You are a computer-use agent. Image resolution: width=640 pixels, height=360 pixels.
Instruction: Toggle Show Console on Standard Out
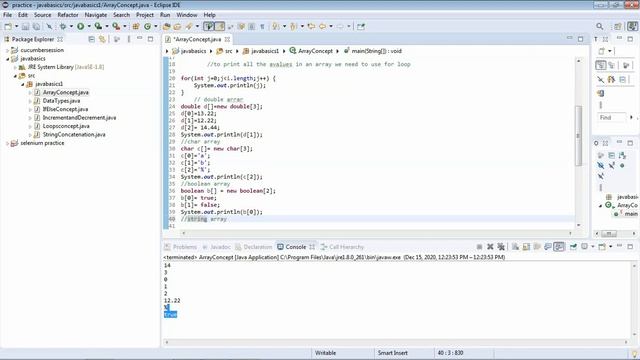pyautogui.click(x=548, y=247)
